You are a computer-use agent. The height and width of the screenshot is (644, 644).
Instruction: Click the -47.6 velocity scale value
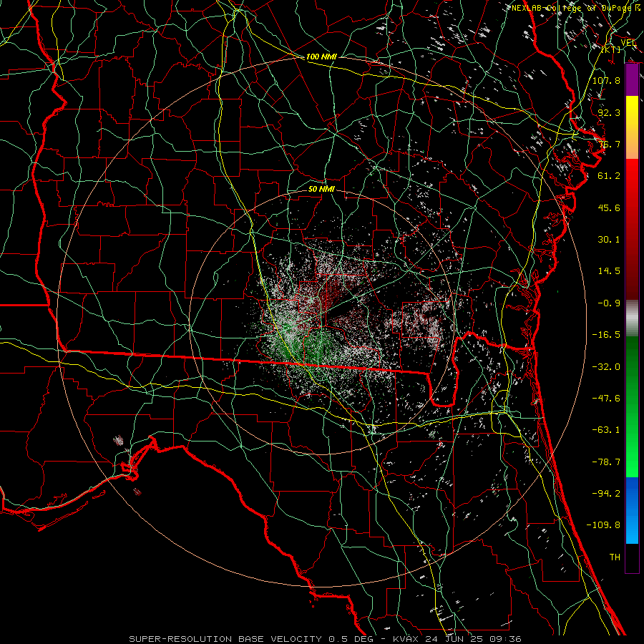tap(606, 399)
